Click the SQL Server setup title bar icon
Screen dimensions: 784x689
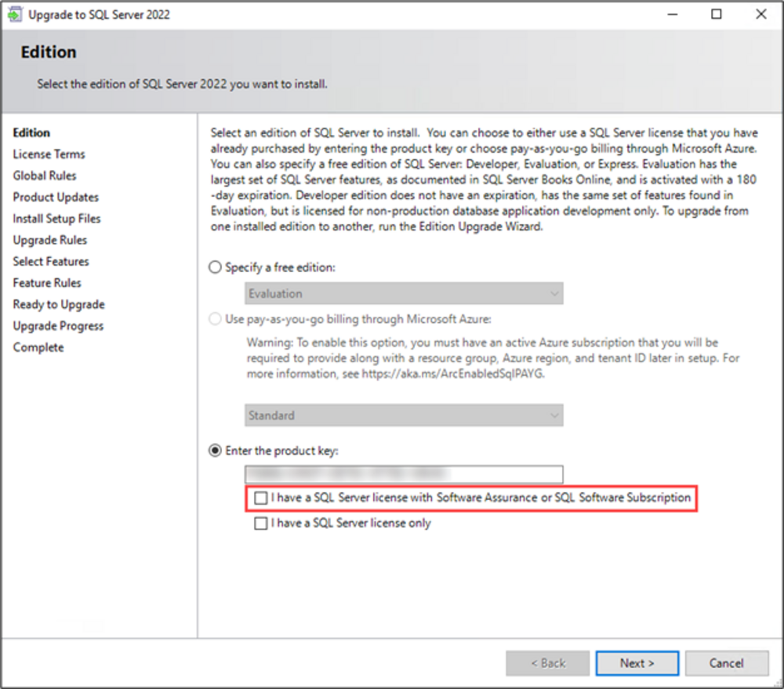16,15
